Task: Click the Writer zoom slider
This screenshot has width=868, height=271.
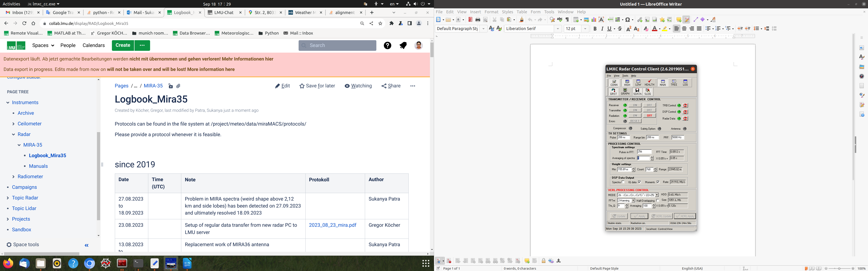Action: (839, 268)
